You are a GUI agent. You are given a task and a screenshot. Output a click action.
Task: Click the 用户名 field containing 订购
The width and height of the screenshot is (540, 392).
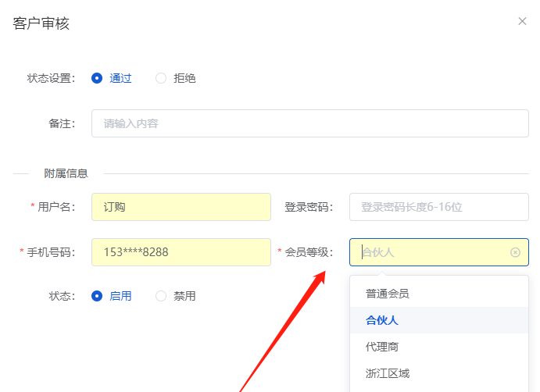coord(181,207)
